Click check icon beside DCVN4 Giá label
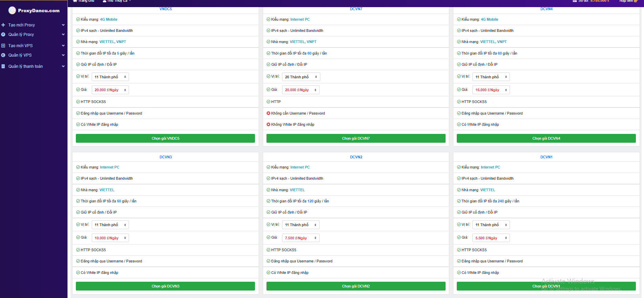Viewport: 644px width, 298px height. pyautogui.click(x=459, y=90)
